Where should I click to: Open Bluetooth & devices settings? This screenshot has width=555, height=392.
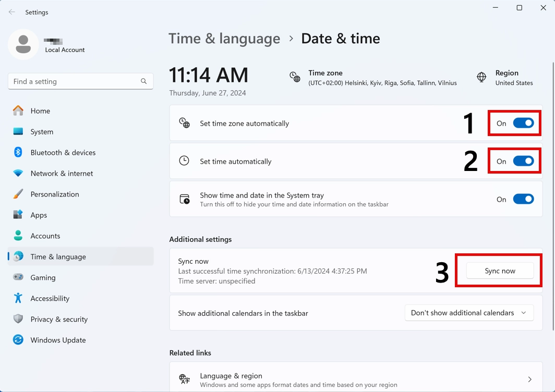click(18, 152)
